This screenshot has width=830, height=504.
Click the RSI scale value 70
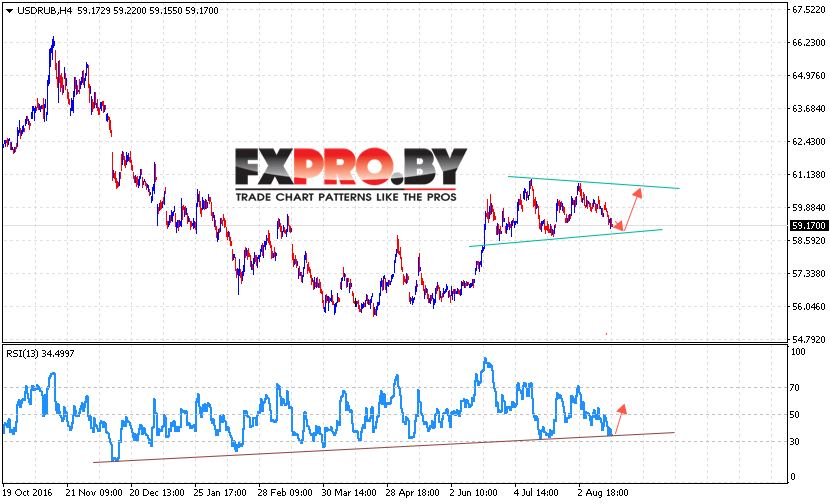coord(795,388)
